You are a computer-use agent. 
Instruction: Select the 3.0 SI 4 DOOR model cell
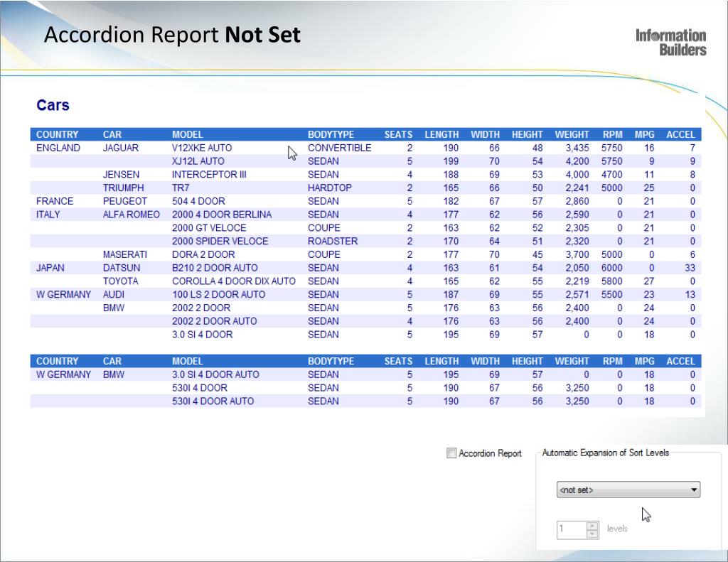click(202, 335)
